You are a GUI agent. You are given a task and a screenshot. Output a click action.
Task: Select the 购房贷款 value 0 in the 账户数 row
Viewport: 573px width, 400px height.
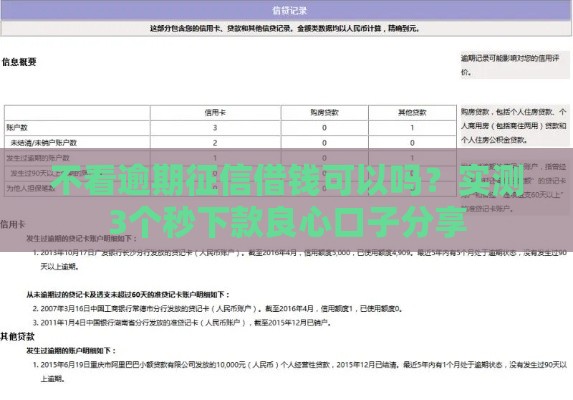[x=325, y=127]
